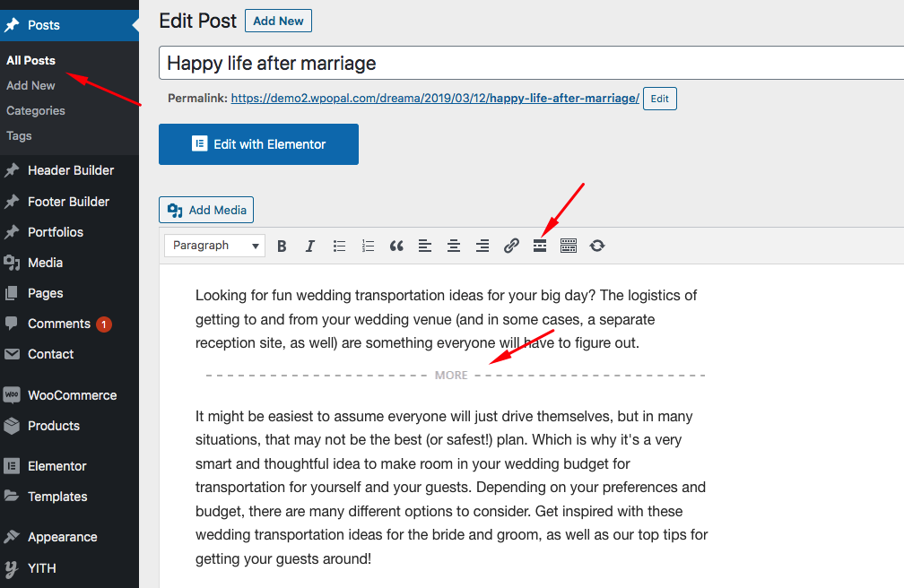Viewport: 904px width, 588px height.
Task: Click the insert/edit link icon
Action: [x=511, y=246]
